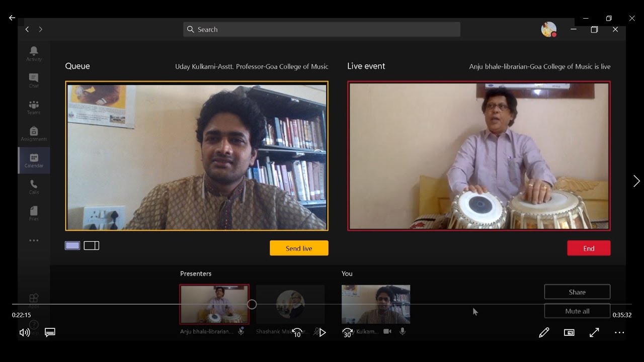Go to next item with right chevron
The image size is (644, 362).
click(636, 181)
